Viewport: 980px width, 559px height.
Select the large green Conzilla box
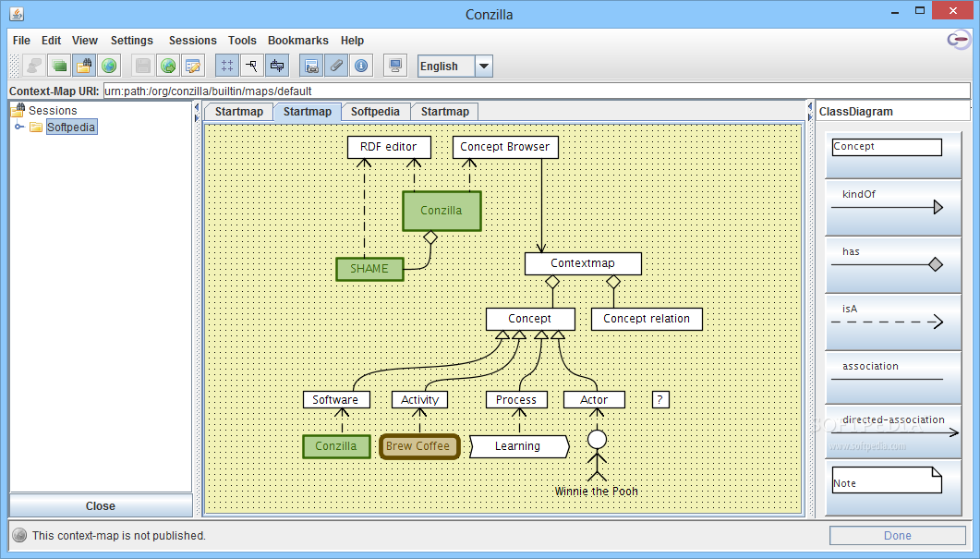(442, 211)
